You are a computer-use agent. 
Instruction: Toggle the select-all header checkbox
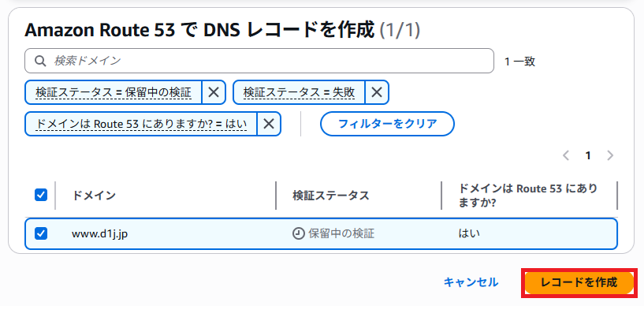tap(41, 195)
